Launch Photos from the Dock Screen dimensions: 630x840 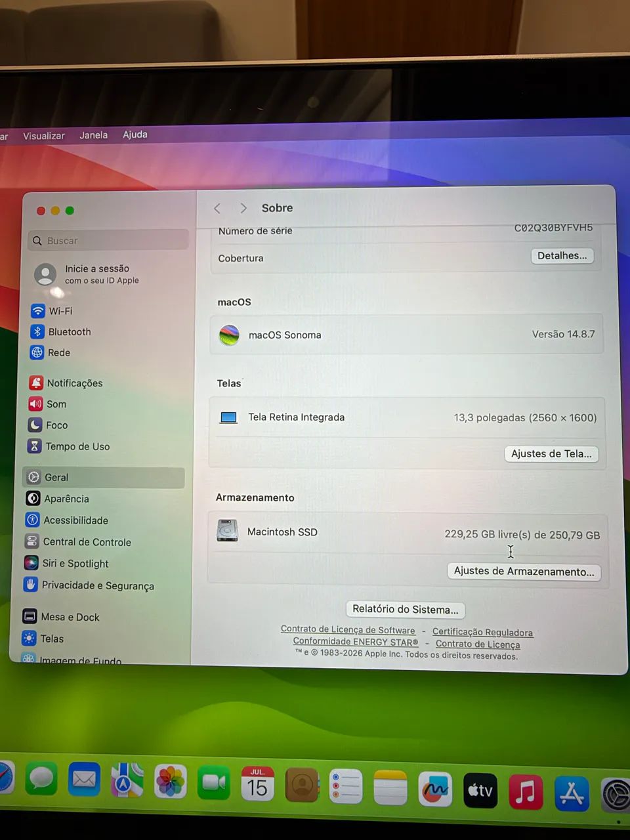(x=171, y=782)
